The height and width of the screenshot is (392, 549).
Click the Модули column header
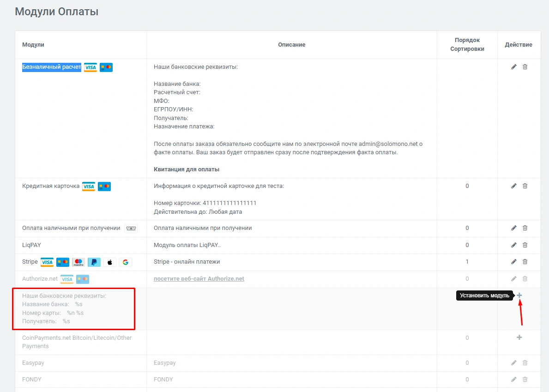click(33, 45)
